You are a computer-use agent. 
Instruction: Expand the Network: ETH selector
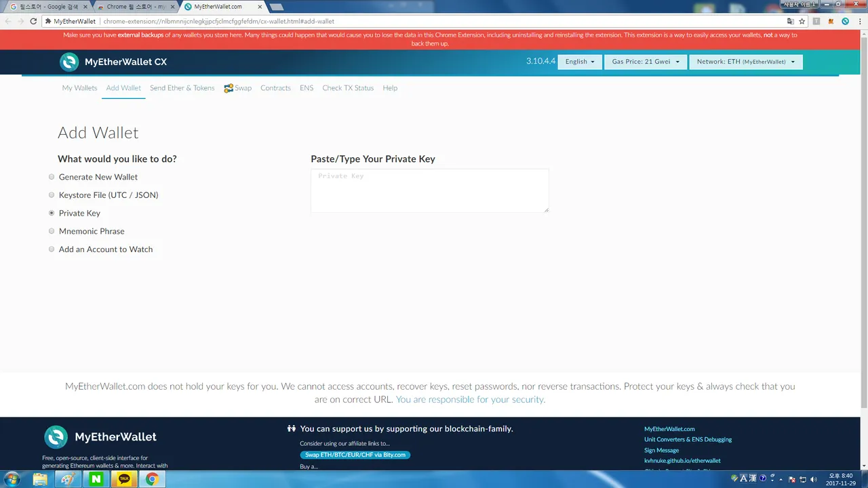click(746, 62)
